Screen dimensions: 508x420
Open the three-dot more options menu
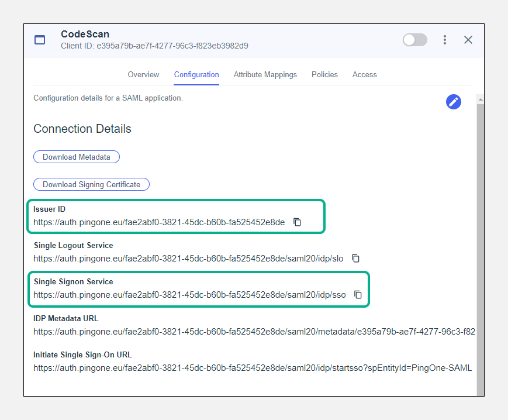pos(445,40)
